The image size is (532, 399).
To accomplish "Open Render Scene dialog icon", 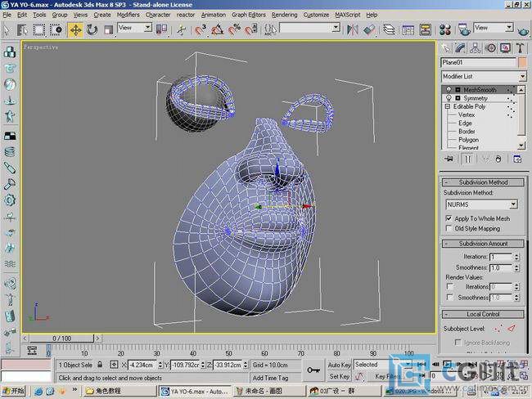I will tap(464, 29).
